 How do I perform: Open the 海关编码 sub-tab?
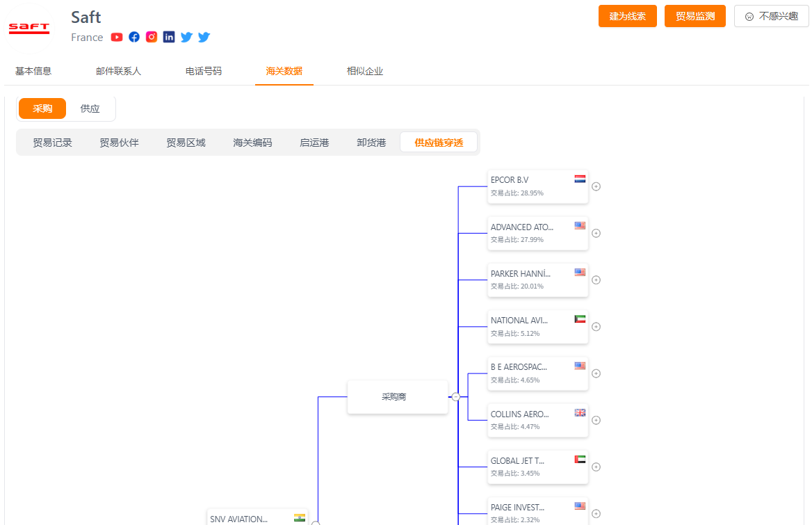tap(252, 143)
